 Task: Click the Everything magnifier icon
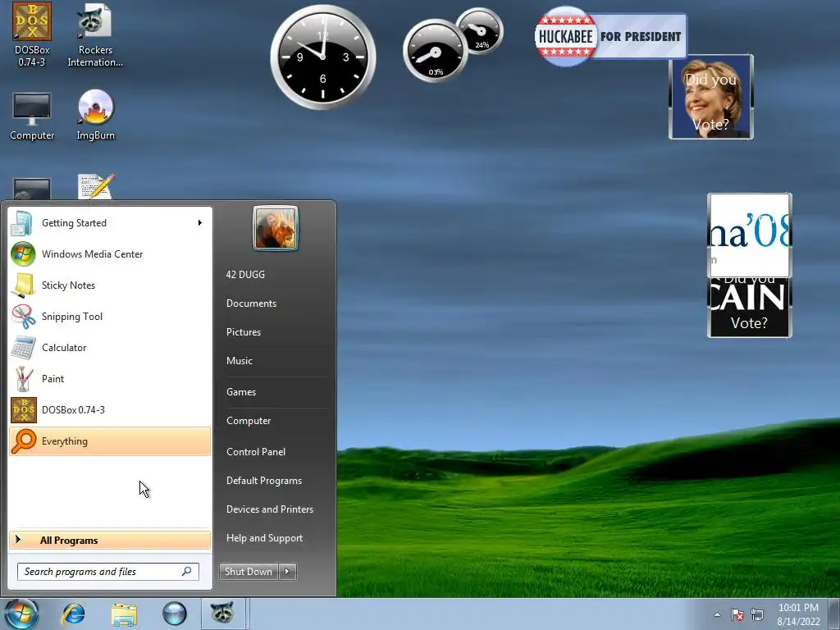coord(23,441)
